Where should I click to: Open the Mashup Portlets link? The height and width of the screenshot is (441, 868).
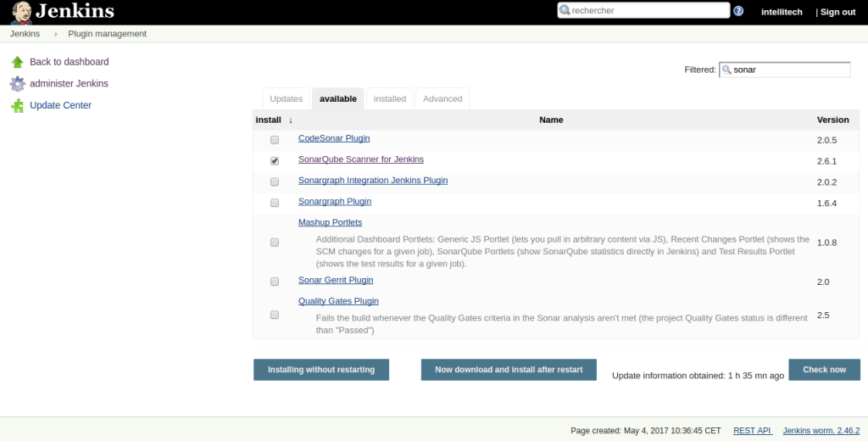[x=330, y=223]
